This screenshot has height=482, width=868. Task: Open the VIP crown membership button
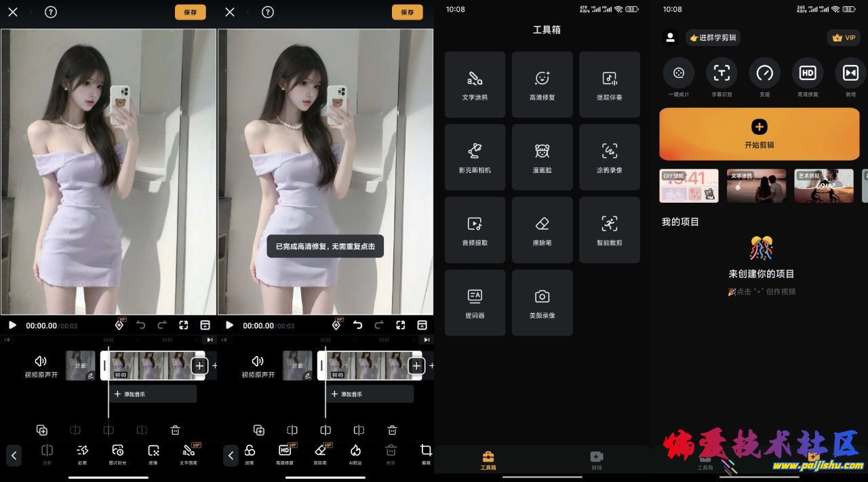pyautogui.click(x=843, y=38)
